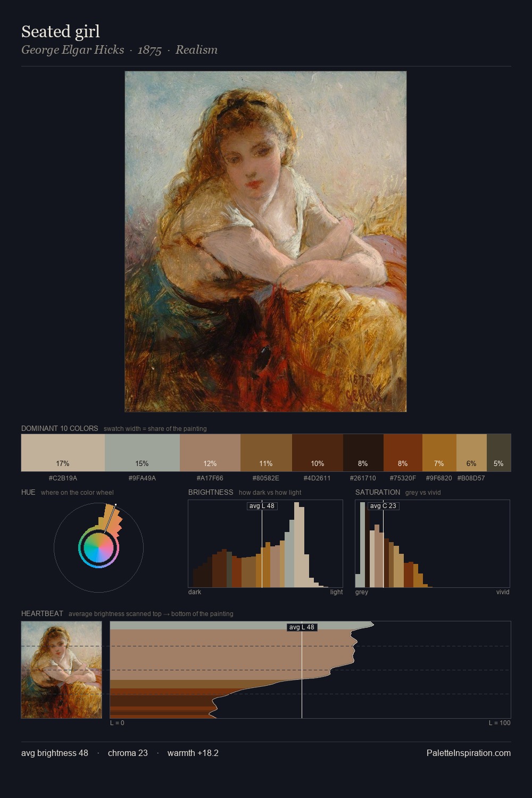Click the 'dark' axis label
Viewport: 532px width, 798px height.
195,592
